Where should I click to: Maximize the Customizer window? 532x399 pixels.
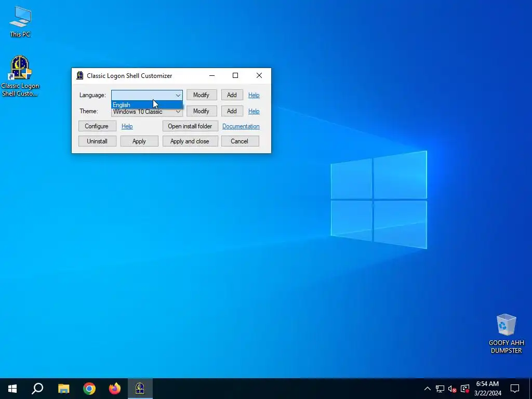(235, 75)
